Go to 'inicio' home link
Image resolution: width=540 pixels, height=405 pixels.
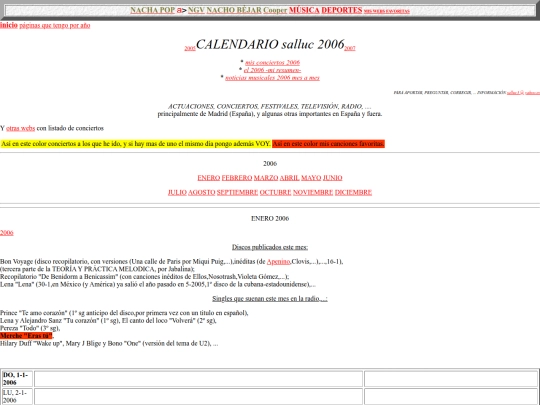9,25
